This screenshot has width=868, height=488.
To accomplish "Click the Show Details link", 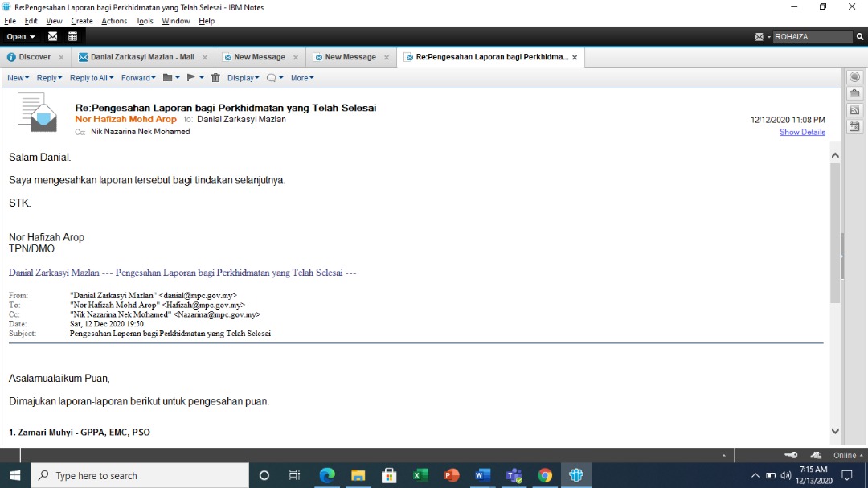I will point(801,132).
